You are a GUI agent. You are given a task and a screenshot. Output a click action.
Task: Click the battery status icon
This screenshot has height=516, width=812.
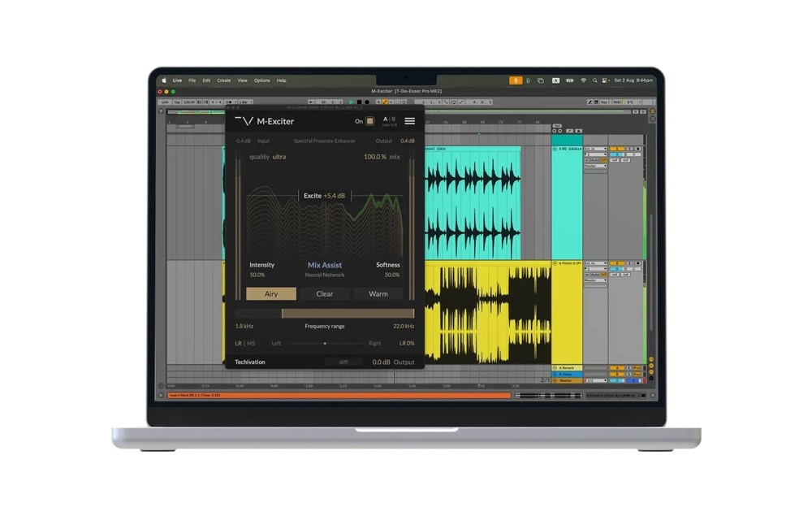570,80
